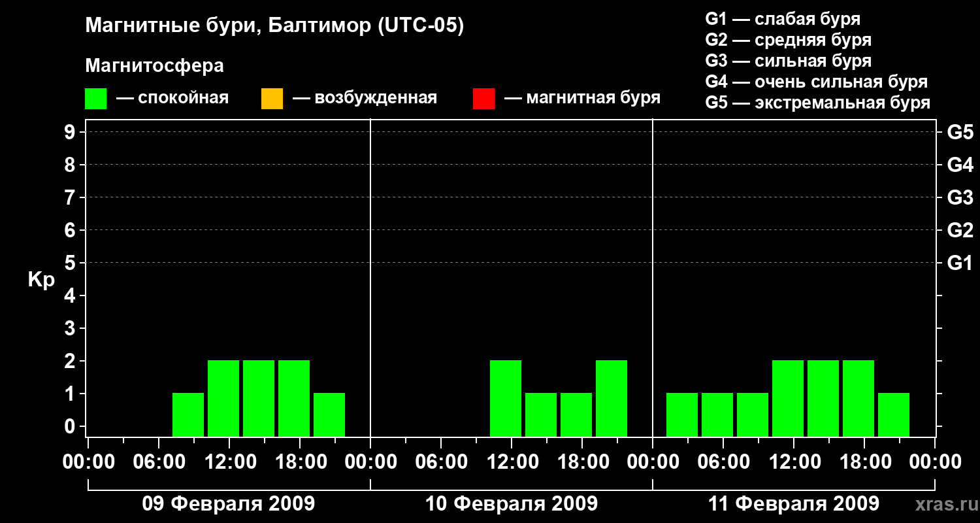Click the Kp 2 bar starting 16:00 on 11 February

coord(858,398)
